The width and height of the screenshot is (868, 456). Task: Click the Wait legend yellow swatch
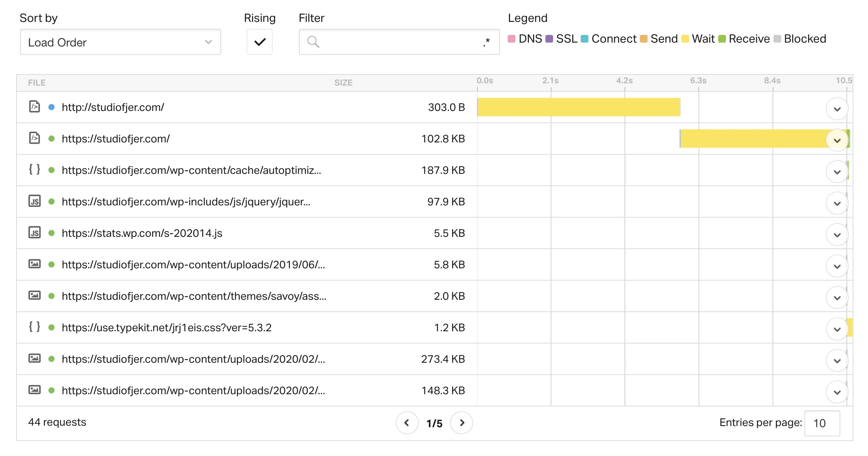(685, 39)
